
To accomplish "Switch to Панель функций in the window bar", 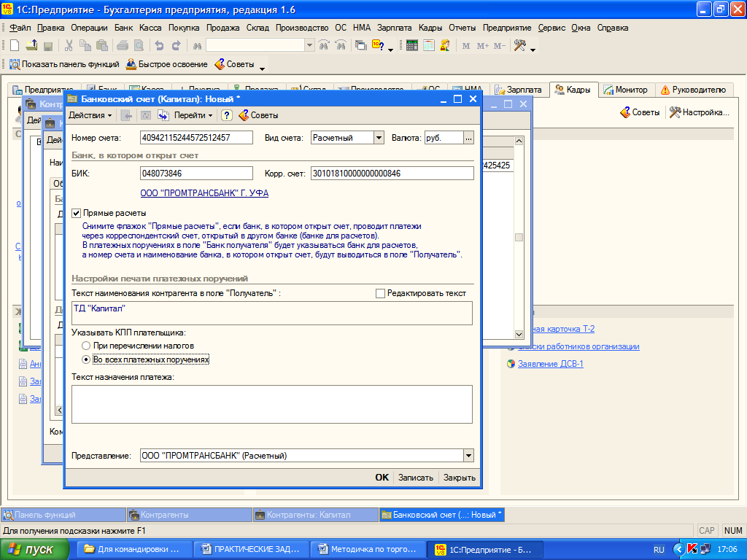I will tap(63, 515).
